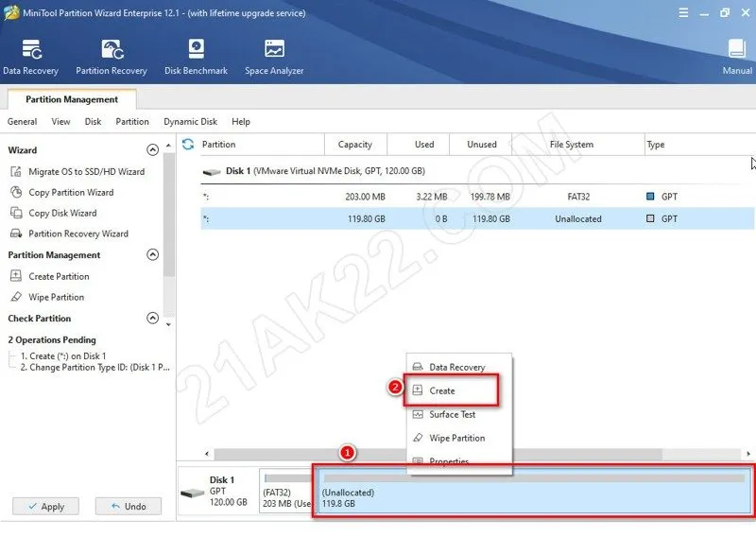Click sidebar scroll up arrow
756x537 pixels.
coord(168,146)
